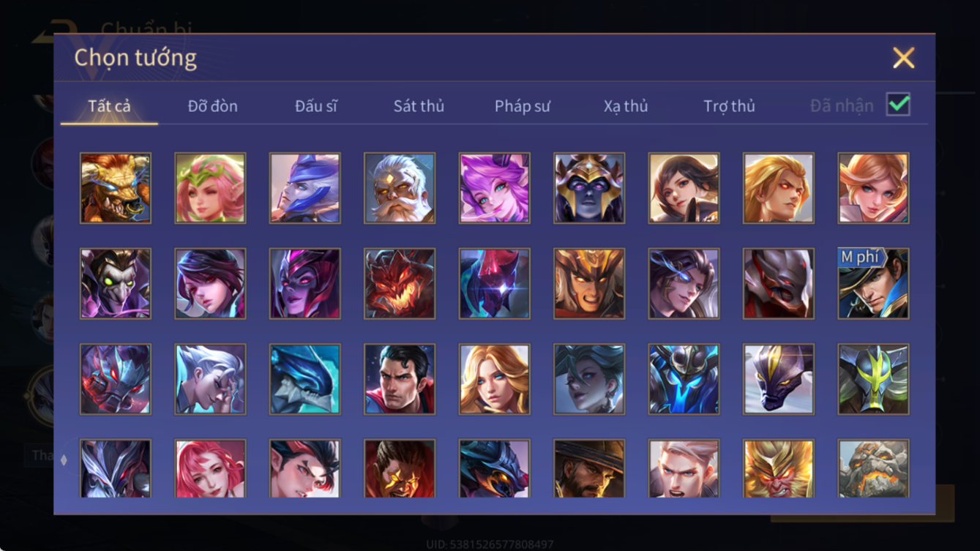Image resolution: width=980 pixels, height=551 pixels.
Task: Pick the purple-haired girl hero portrait
Action: pyautogui.click(x=494, y=188)
